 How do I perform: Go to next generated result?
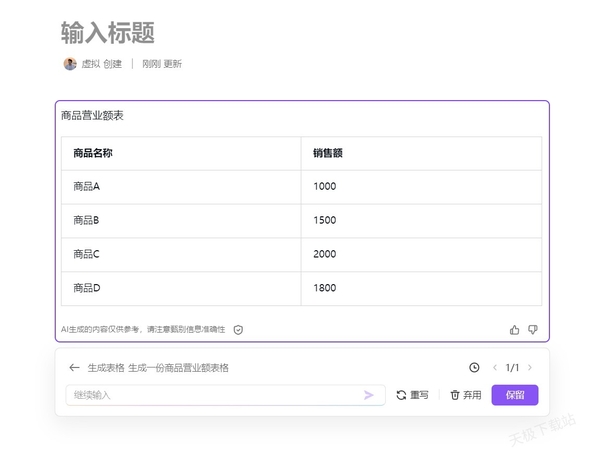click(530, 367)
